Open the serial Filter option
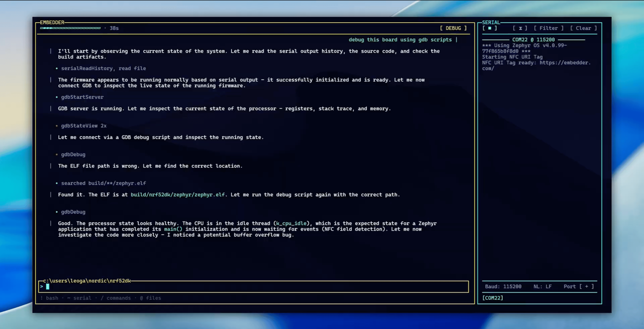This screenshot has width=644, height=329. pos(549,28)
